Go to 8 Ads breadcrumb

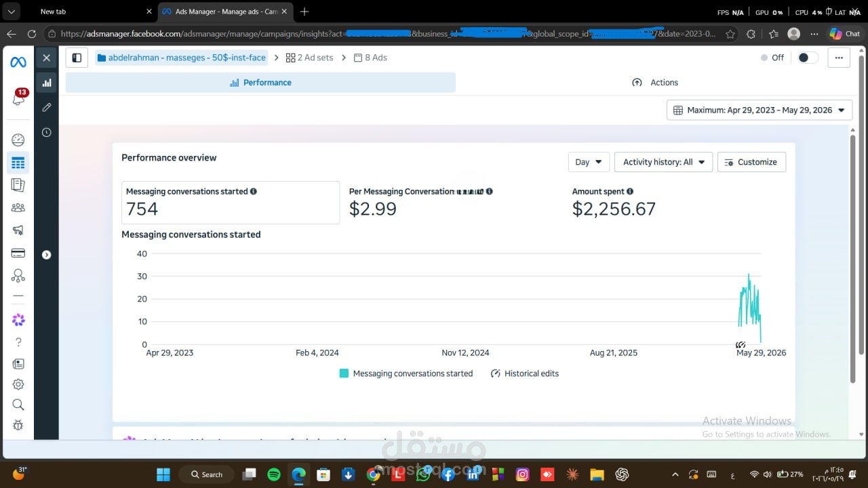pyautogui.click(x=370, y=58)
